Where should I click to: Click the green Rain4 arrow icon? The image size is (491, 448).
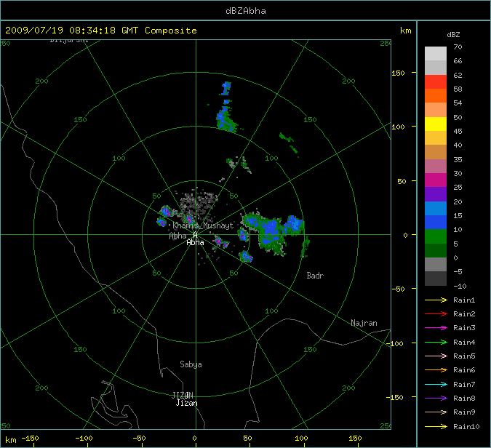click(436, 343)
